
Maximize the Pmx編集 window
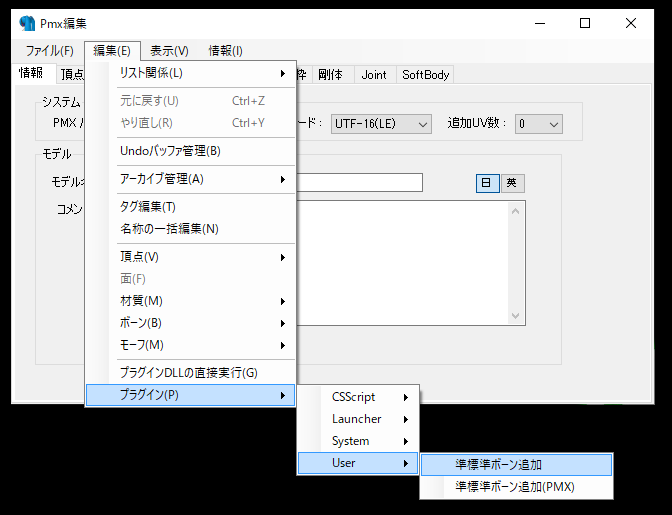pos(585,23)
